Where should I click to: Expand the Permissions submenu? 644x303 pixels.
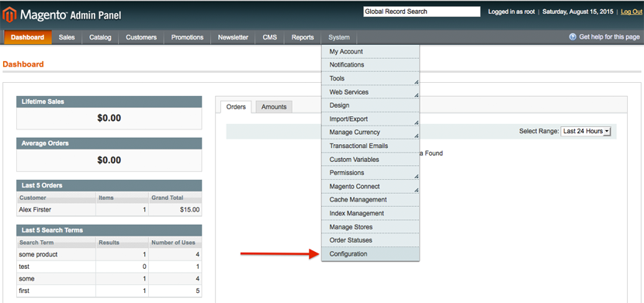[370, 173]
